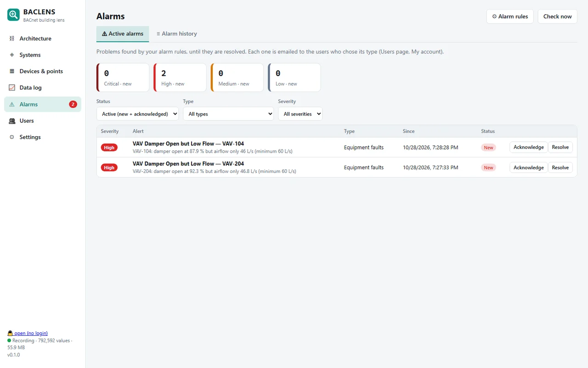This screenshot has width=588, height=368.
Task: Open the Type filter dropdown
Action: click(228, 114)
